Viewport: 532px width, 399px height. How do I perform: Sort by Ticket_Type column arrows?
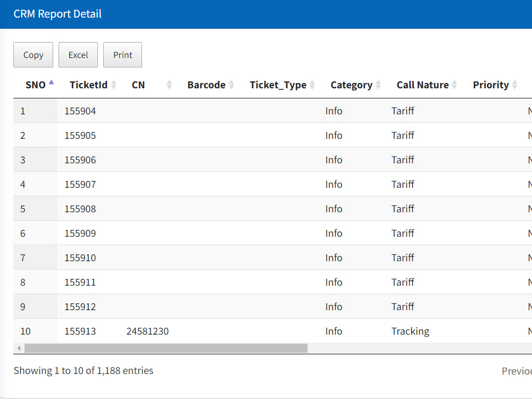click(x=312, y=85)
